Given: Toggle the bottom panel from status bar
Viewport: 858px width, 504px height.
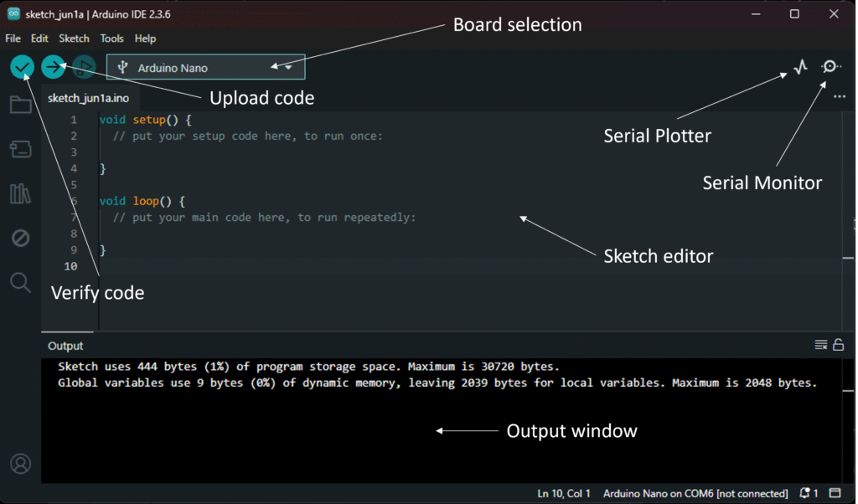Looking at the screenshot, I should 835,493.
